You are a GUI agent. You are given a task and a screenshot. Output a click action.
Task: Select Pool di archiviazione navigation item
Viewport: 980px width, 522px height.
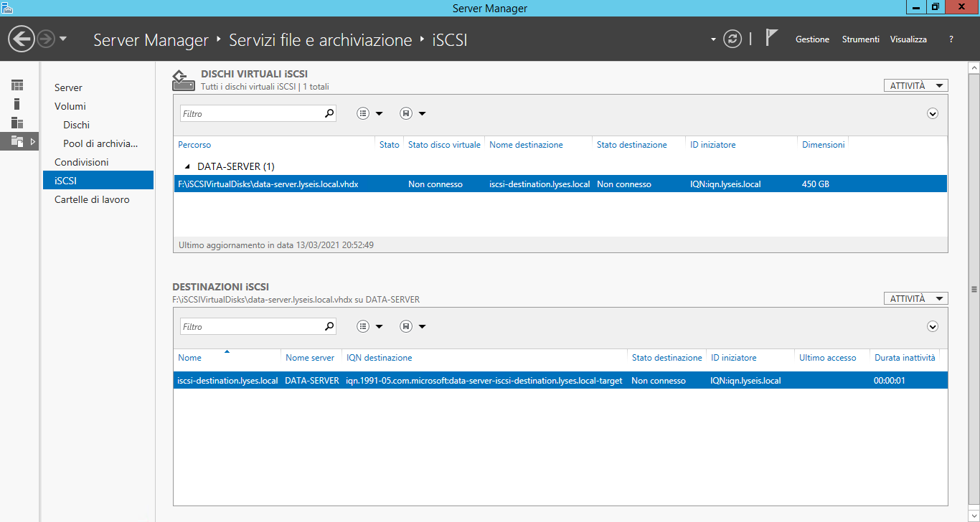click(x=100, y=143)
